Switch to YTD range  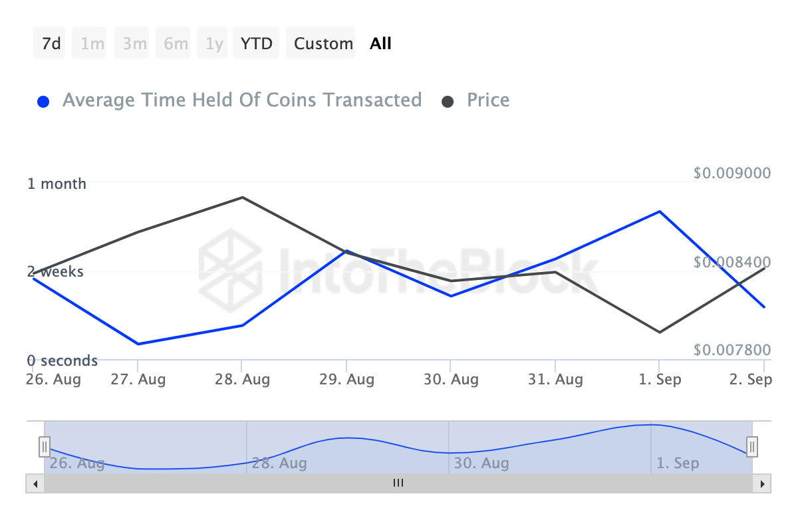click(256, 44)
